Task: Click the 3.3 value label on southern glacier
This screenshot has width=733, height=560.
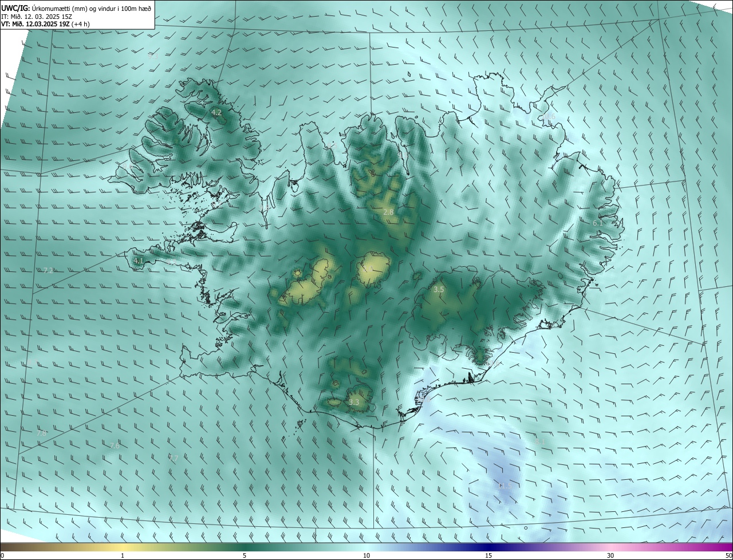Action: tap(354, 403)
